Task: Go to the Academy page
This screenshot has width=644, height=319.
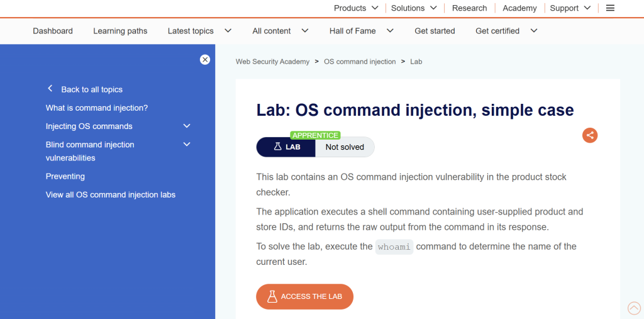Action: pos(519,8)
